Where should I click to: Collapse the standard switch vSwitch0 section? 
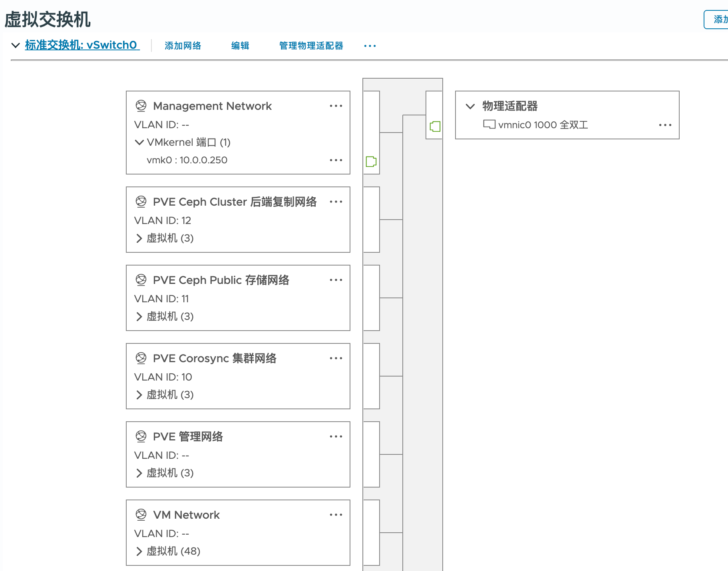(x=16, y=45)
